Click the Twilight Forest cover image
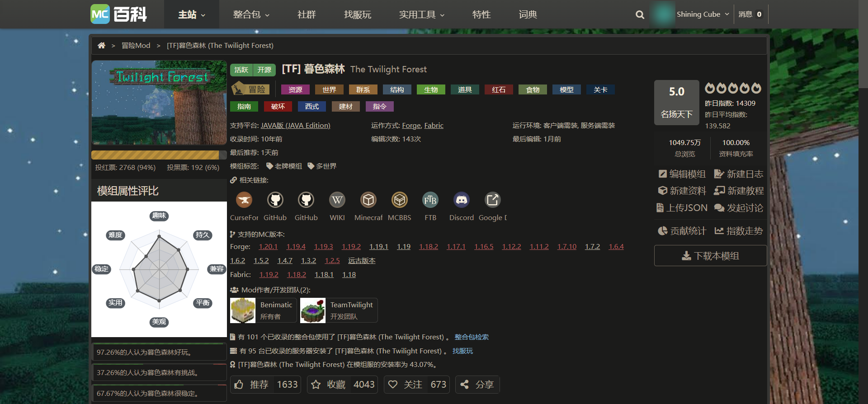Screen dimensions: 868x404 pyautogui.click(x=159, y=103)
